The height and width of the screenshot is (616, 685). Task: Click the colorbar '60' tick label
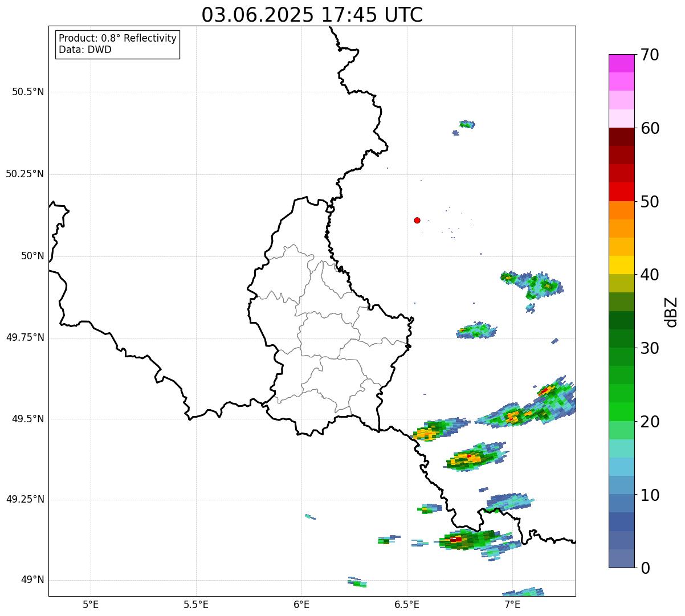point(650,128)
